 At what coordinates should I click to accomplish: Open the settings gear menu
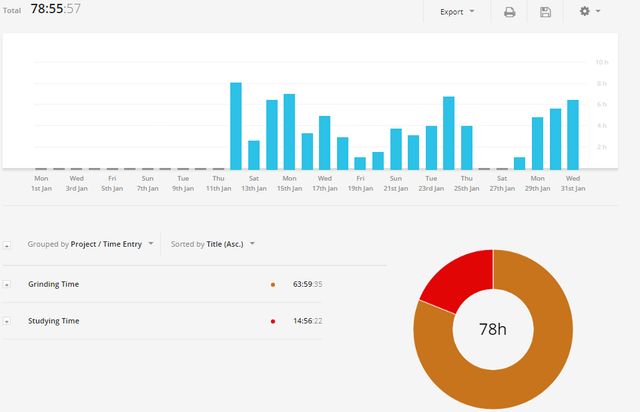pos(589,11)
